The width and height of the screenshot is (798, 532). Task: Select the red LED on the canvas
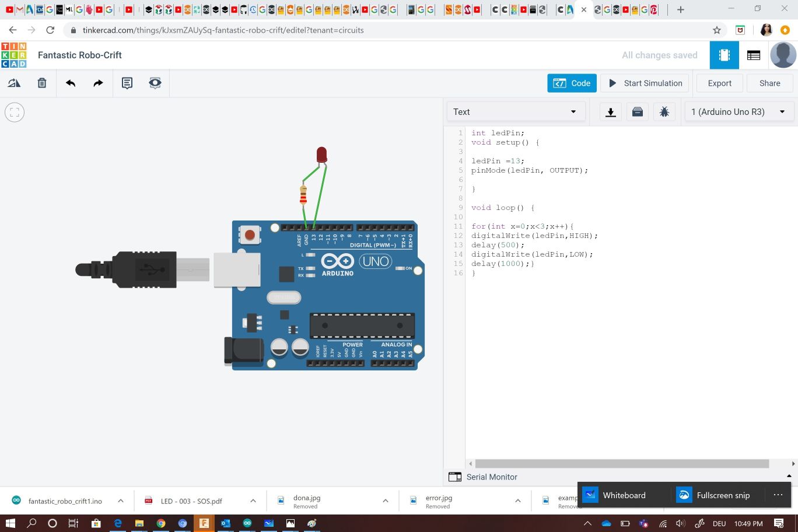(x=321, y=155)
